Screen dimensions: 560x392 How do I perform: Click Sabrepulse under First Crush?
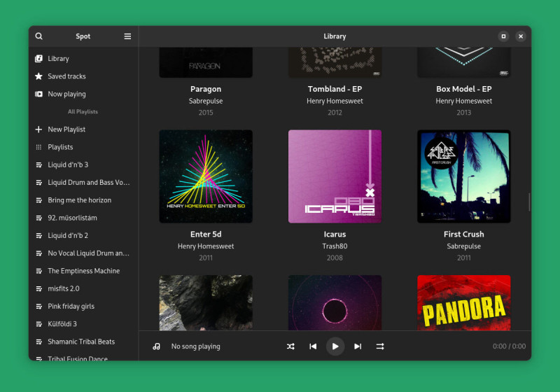point(463,246)
